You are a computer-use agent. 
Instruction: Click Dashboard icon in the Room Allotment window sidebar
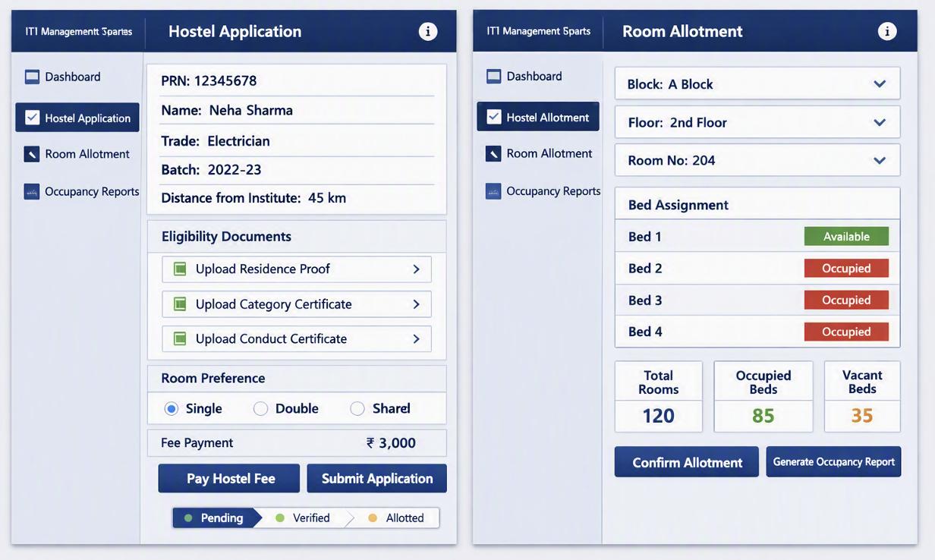[x=493, y=76]
